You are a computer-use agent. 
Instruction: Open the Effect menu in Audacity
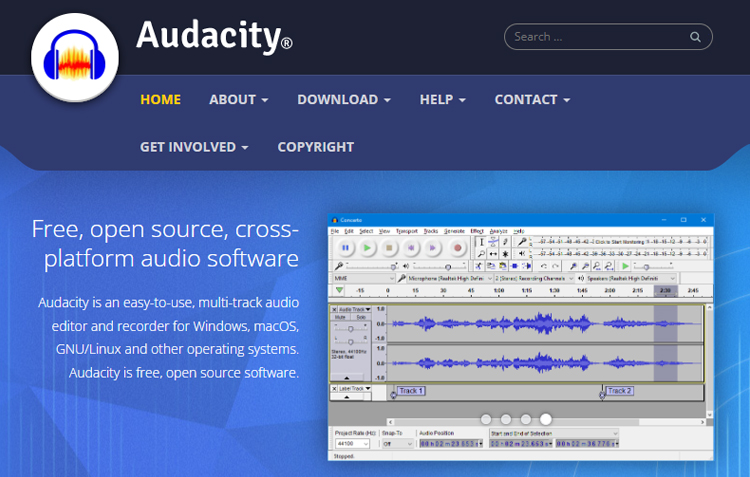pos(477,231)
